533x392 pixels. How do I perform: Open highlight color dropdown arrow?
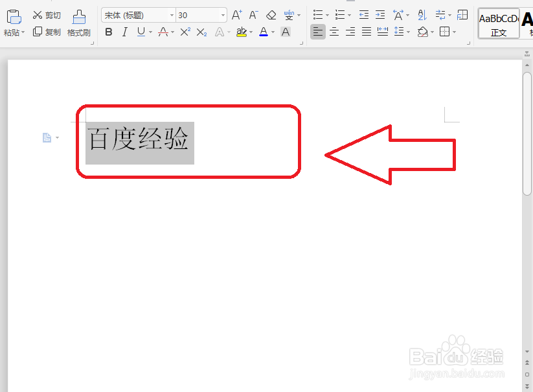[251, 32]
